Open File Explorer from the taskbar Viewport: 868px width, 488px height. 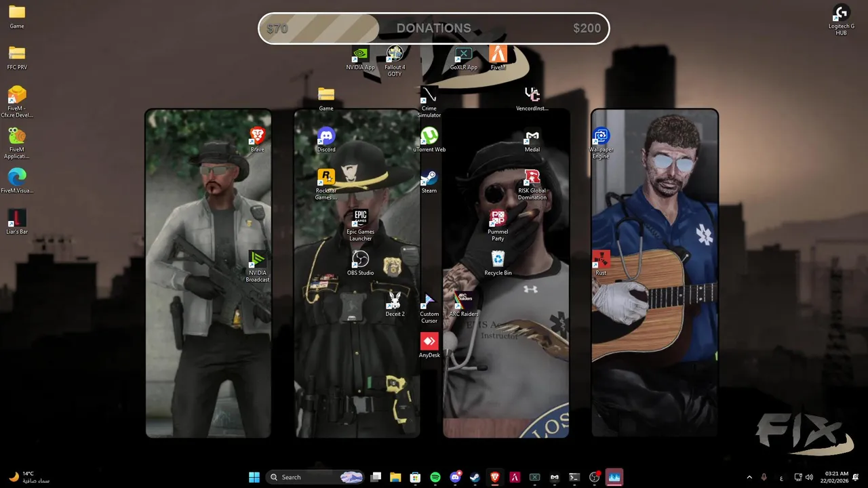395,477
